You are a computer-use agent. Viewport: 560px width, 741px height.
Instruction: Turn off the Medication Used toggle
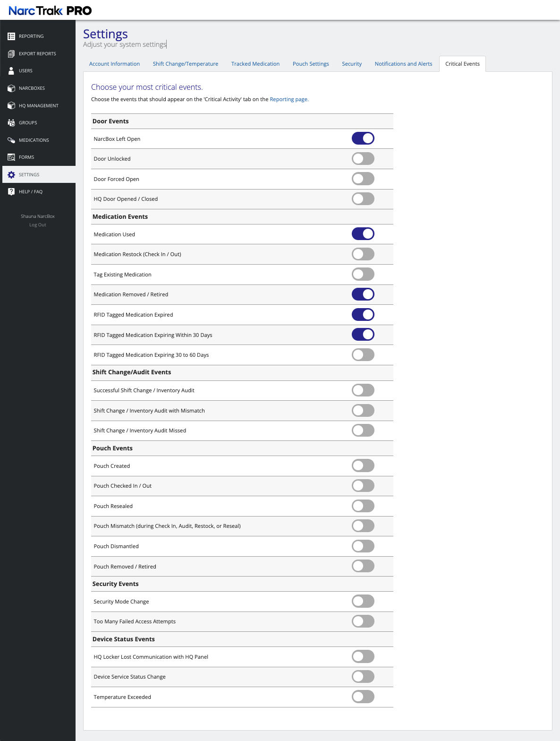point(363,234)
